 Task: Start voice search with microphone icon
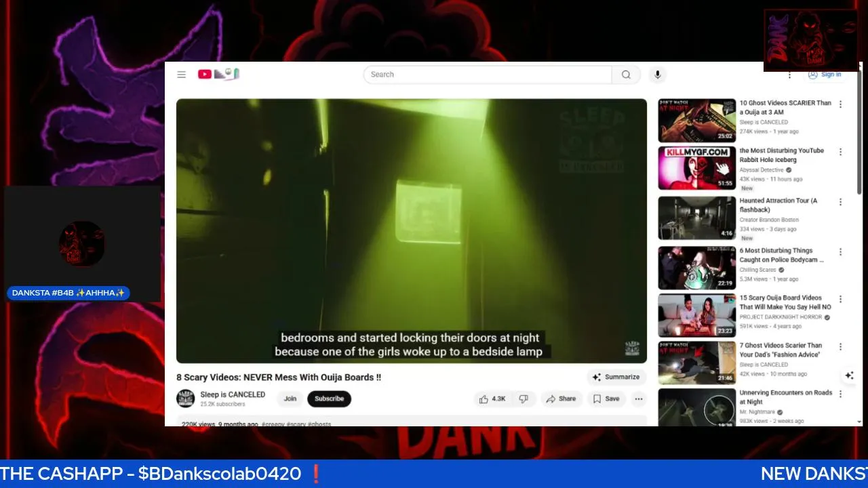[x=656, y=75]
